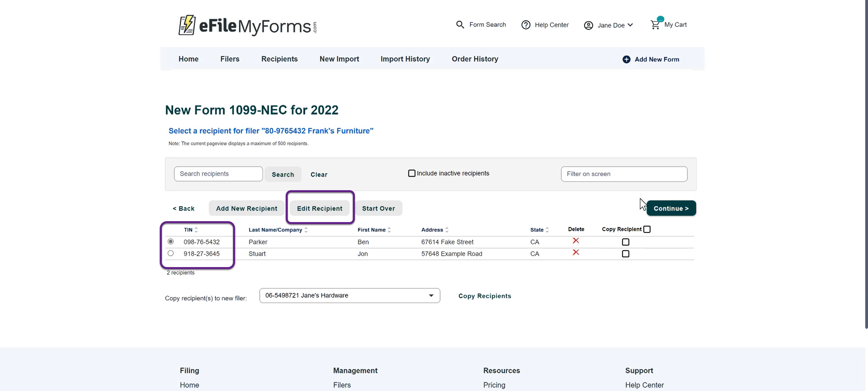The image size is (868, 391).
Task: Click the Edit Recipient button
Action: (319, 208)
